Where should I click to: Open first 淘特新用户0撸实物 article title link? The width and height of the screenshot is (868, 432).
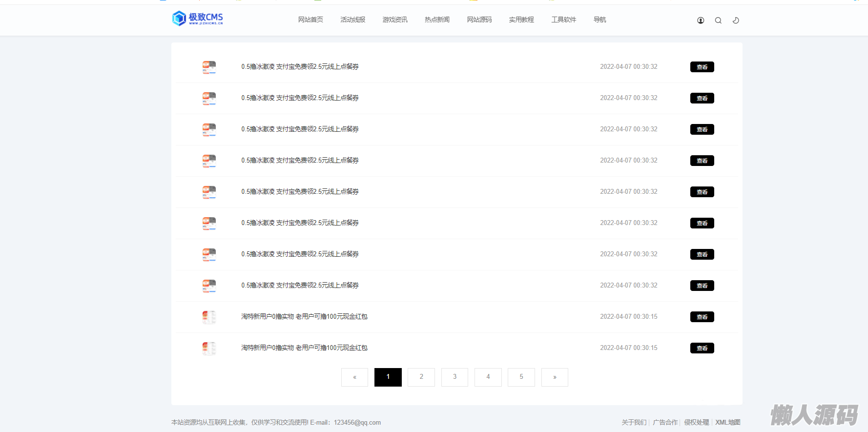304,317
